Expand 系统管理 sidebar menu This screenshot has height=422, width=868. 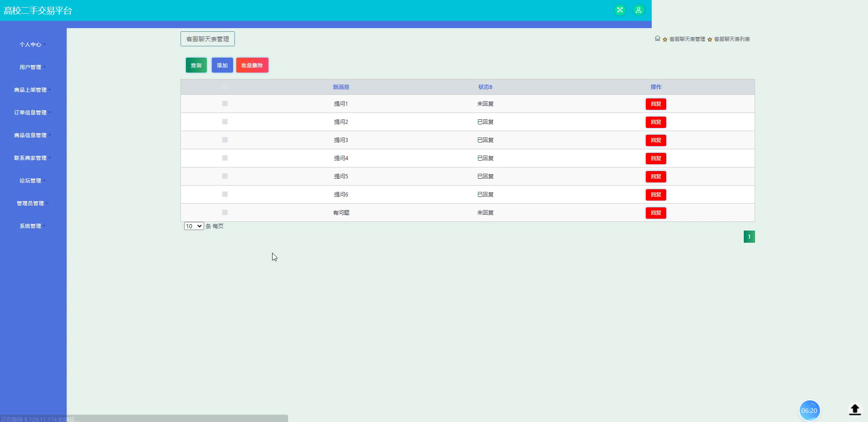click(32, 226)
